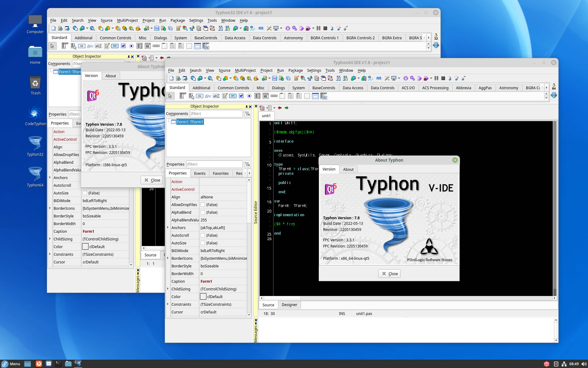
Task: Click the wrench-and-screwdriver tools icon in Typhon64
Action: point(387,78)
